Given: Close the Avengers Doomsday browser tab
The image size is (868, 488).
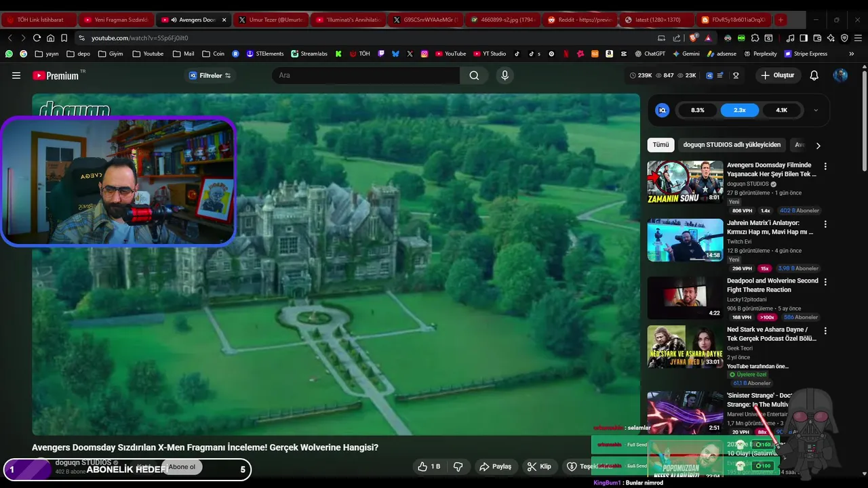Looking at the screenshot, I should [x=224, y=20].
